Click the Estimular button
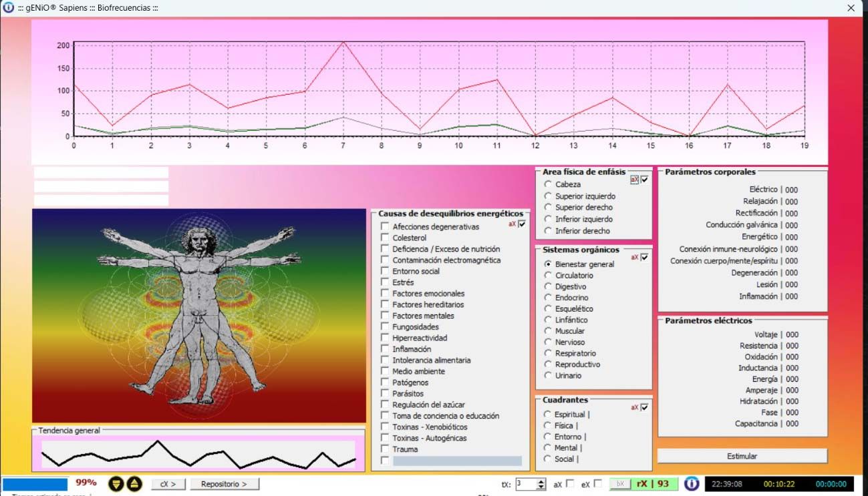868x496 pixels. pyautogui.click(x=742, y=456)
